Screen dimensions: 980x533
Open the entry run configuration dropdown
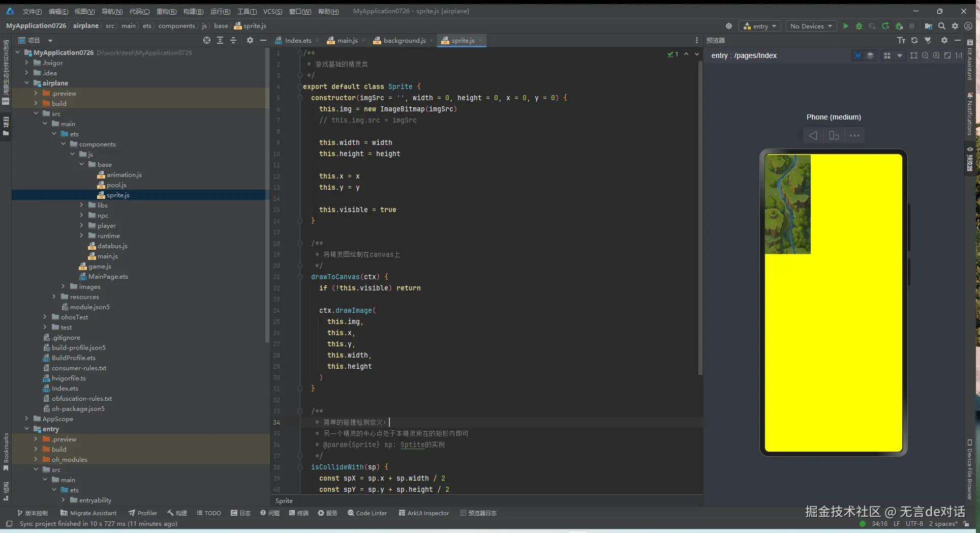pos(760,26)
